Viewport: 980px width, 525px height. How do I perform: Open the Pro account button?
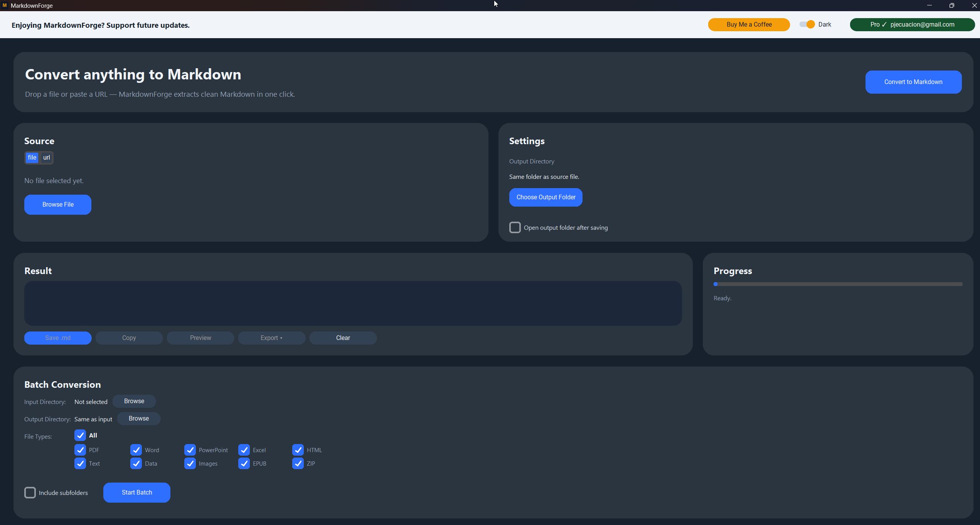[x=912, y=25]
